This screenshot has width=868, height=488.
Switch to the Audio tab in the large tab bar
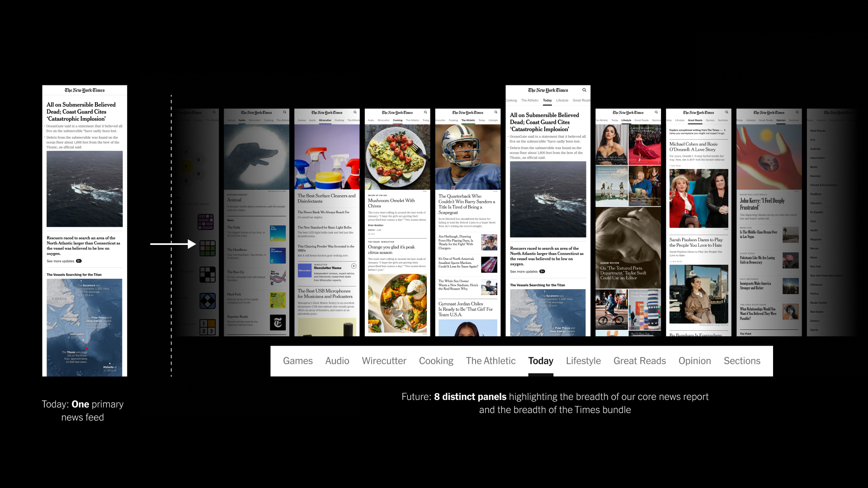(337, 361)
